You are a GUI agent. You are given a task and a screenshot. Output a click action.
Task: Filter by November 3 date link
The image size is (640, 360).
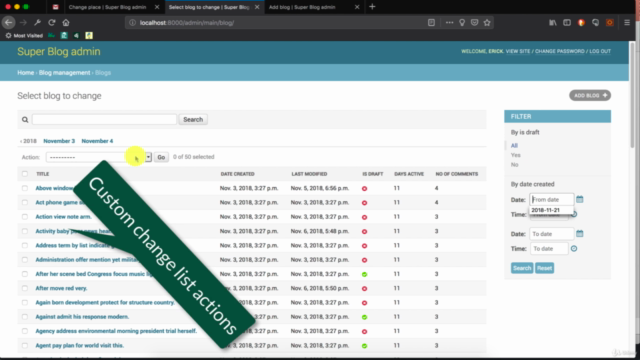59,141
